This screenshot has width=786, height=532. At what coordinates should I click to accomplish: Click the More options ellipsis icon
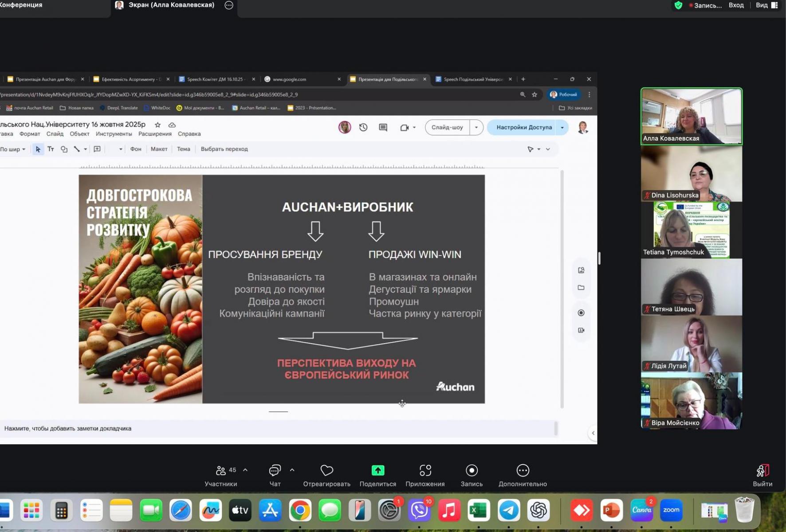(x=523, y=470)
